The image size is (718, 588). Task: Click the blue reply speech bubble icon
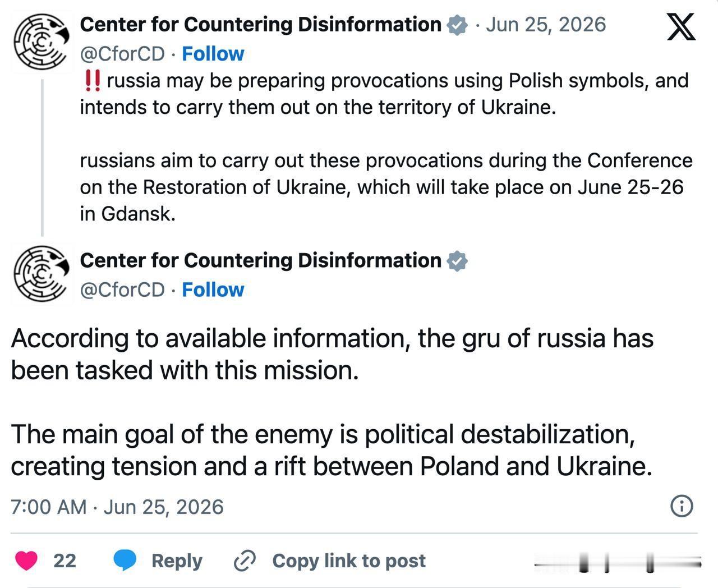[125, 561]
